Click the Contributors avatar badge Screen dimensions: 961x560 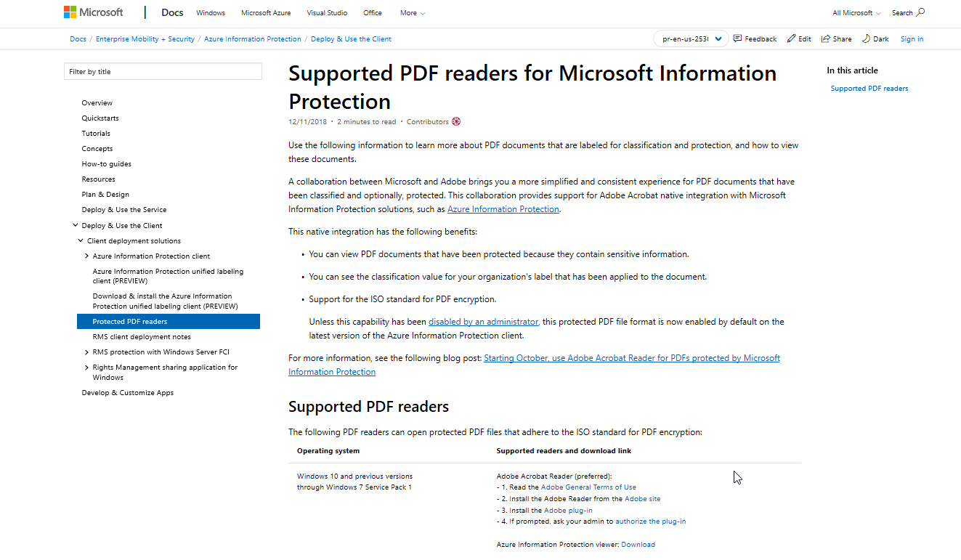point(456,121)
